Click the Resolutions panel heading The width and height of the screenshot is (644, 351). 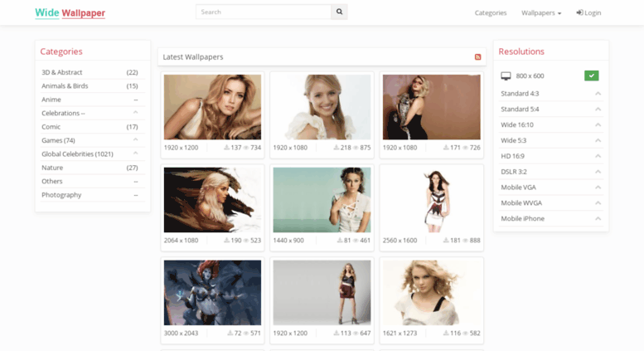pyautogui.click(x=521, y=51)
